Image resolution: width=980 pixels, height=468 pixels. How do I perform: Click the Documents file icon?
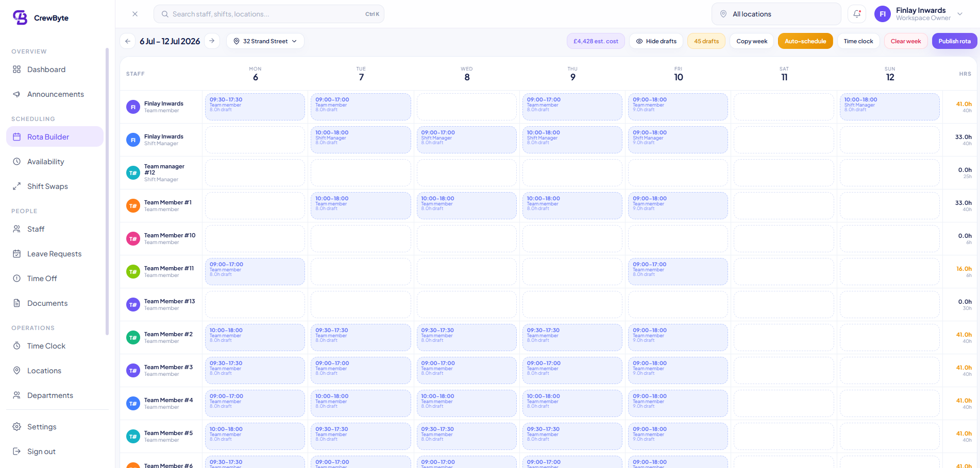coord(17,303)
